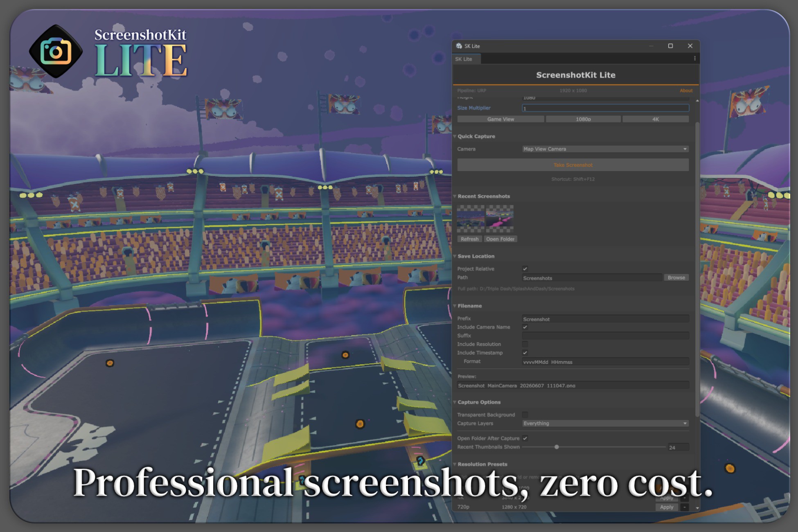Click the Game View button
798x532 pixels.
pos(500,119)
